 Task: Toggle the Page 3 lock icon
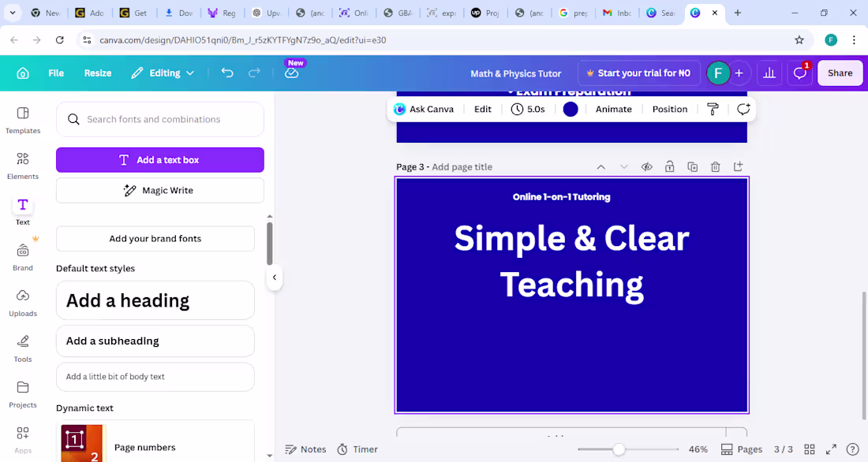[669, 167]
